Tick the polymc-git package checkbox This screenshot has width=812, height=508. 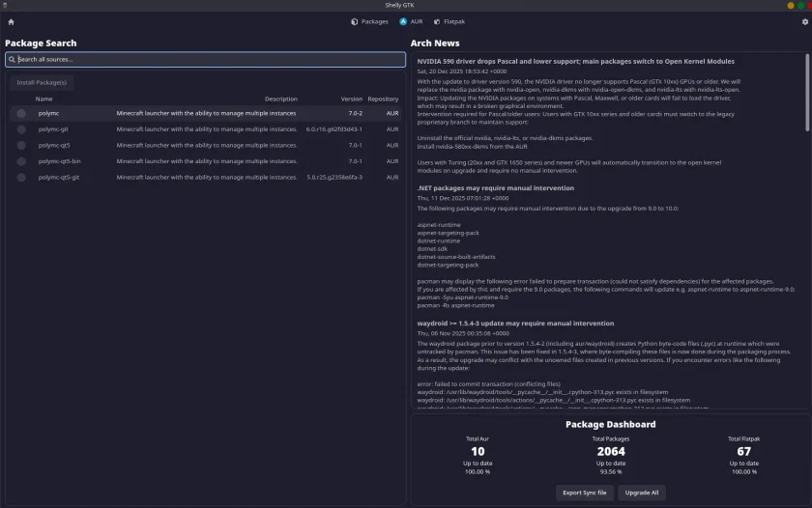click(21, 129)
